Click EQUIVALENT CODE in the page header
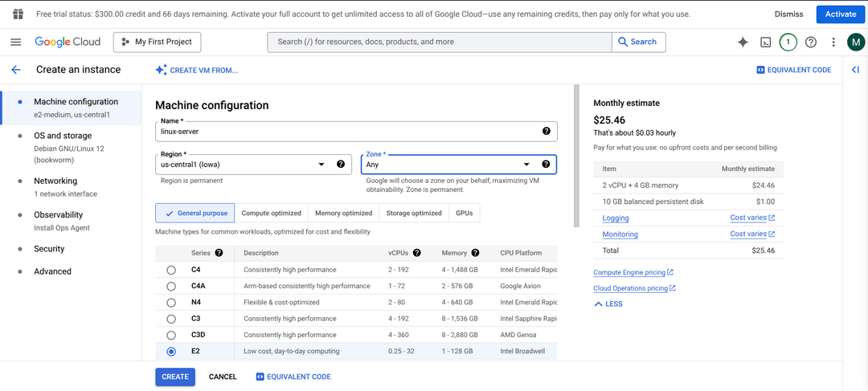Image resolution: width=868 pixels, height=391 pixels. [794, 70]
